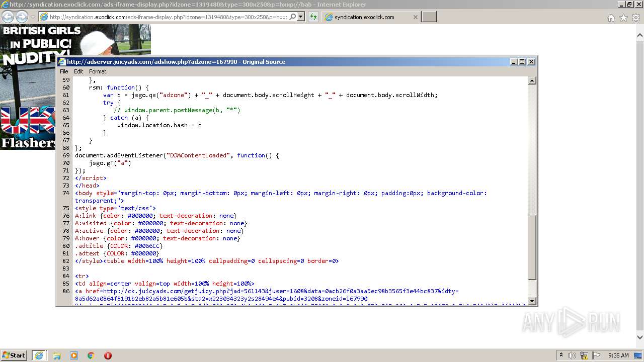Click the IE address bar URL field
This screenshot has width=644, height=362.
click(x=169, y=17)
